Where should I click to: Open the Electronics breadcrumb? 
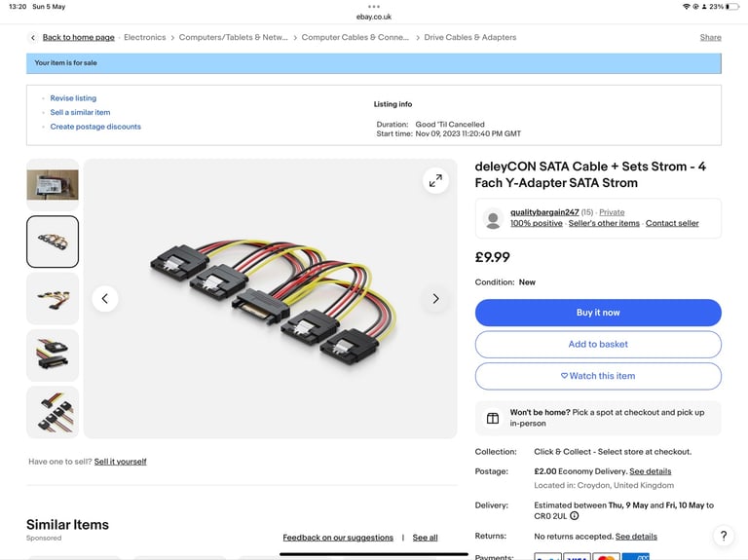click(x=144, y=37)
